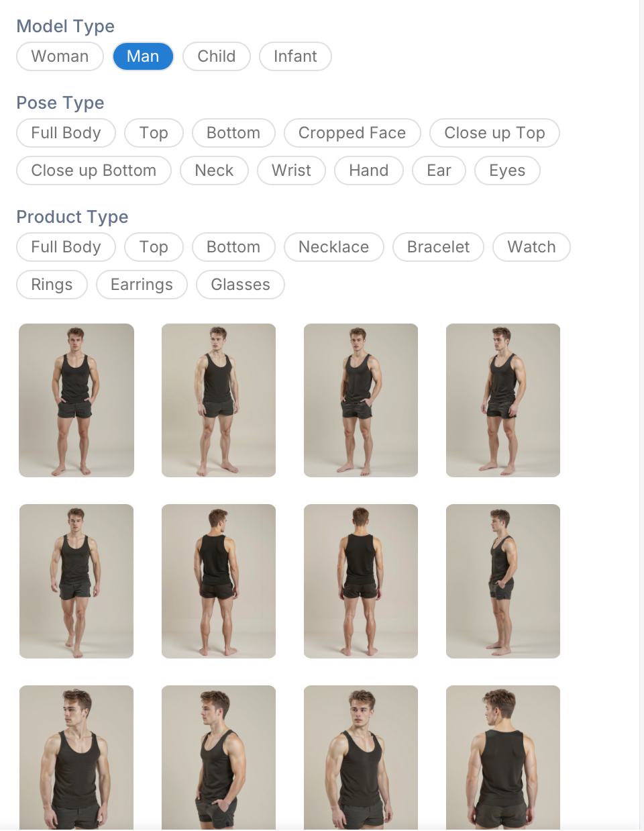Viewport: 644px width, 831px height.
Task: Select the Infant model type
Action: [295, 56]
